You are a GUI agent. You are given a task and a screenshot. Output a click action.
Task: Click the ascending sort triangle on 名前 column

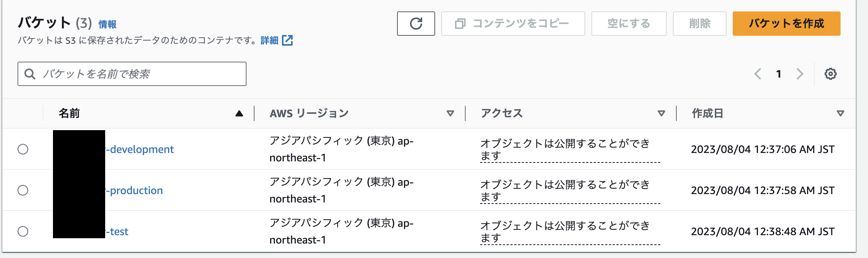(240, 113)
